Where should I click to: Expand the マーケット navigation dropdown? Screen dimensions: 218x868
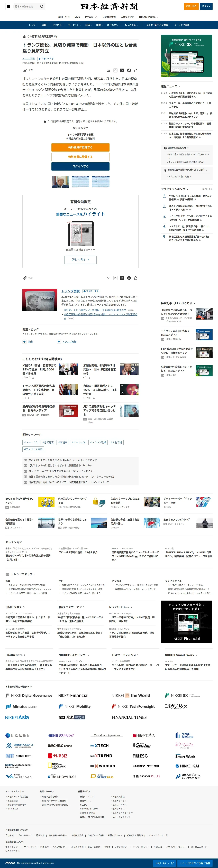[74, 25]
